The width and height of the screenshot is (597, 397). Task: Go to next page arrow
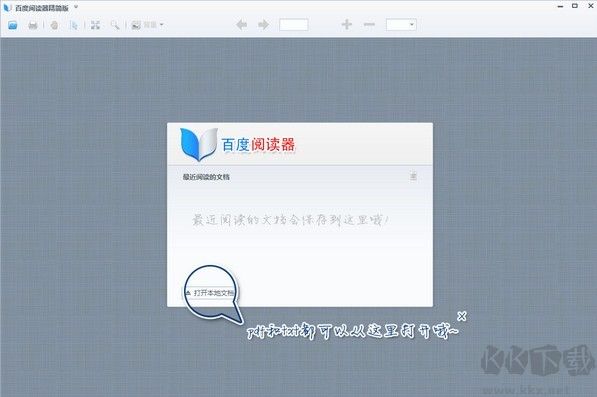coord(263,25)
